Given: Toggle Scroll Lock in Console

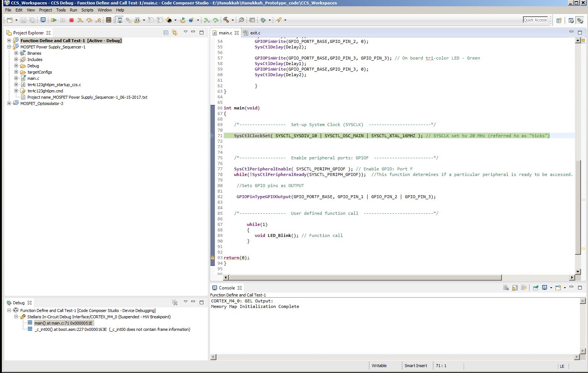Looking at the screenshot, I should (515, 288).
